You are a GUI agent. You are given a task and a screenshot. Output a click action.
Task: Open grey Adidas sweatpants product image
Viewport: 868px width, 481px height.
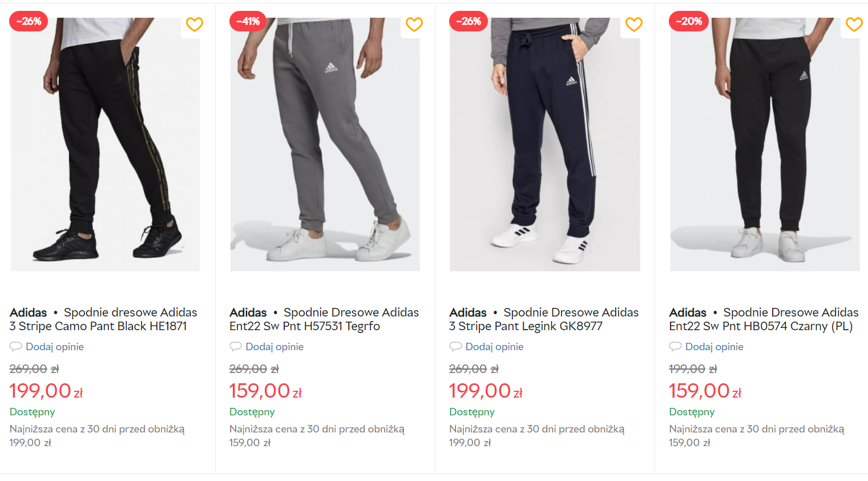pyautogui.click(x=325, y=146)
